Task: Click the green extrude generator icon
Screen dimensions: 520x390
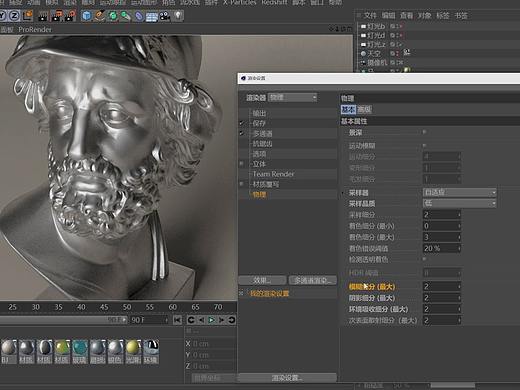Action: [x=126, y=16]
